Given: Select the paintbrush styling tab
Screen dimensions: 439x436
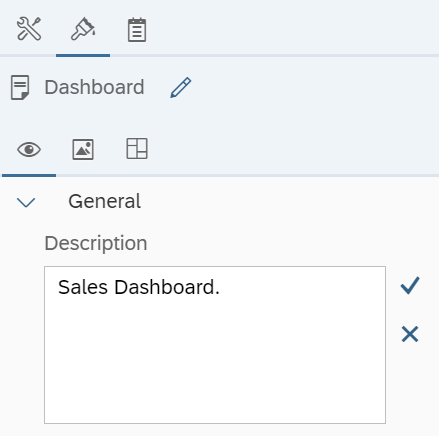Looking at the screenshot, I should coord(83,29).
